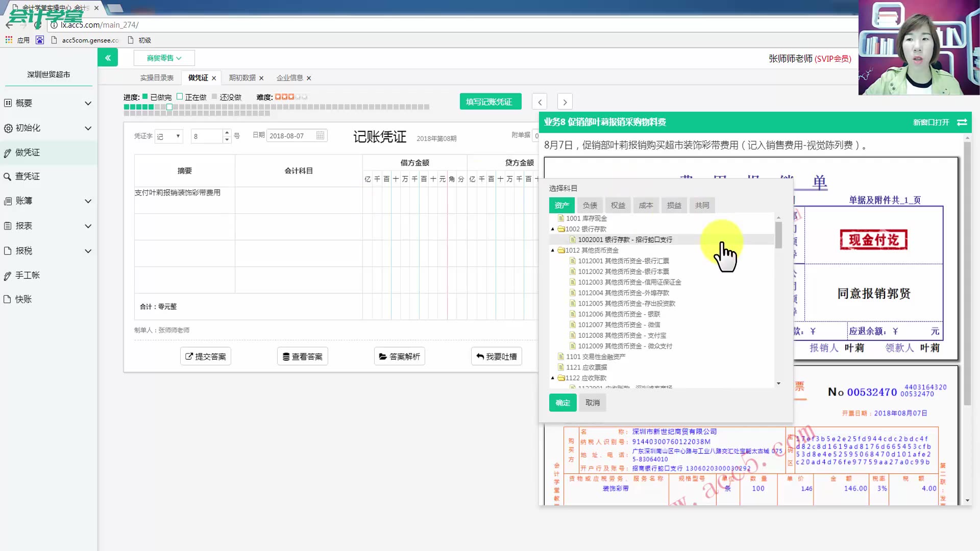
Task: Toggle the 还没做 progress legend checkbox
Action: [215, 96]
